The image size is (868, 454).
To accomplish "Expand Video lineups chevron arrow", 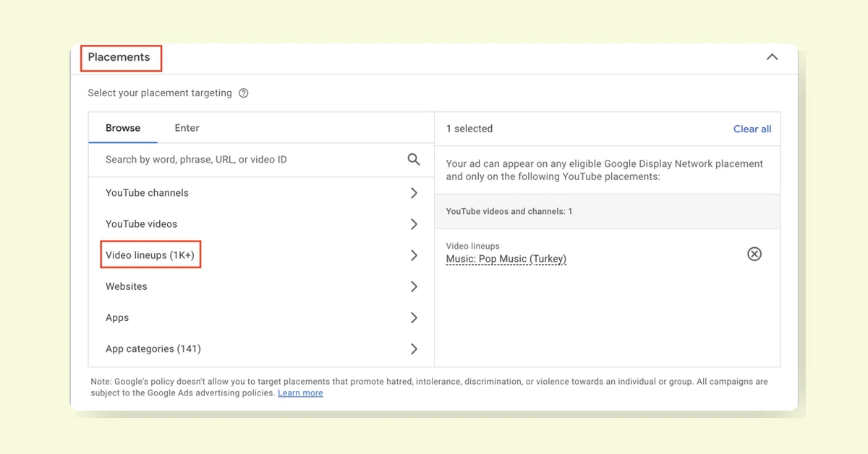I will (x=414, y=255).
